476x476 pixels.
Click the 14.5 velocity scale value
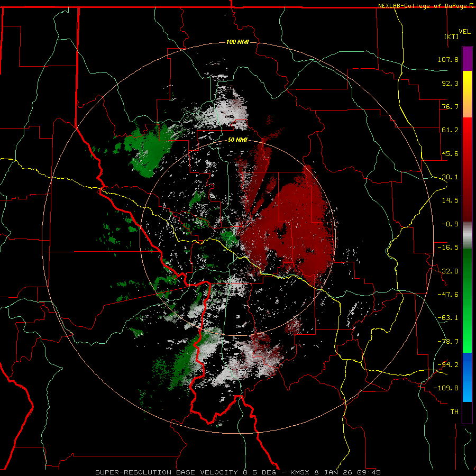(x=450, y=200)
